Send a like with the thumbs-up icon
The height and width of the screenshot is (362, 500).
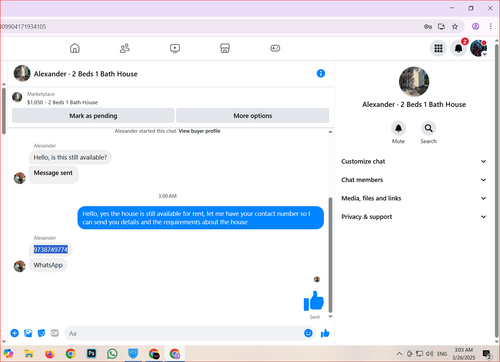coord(325,333)
